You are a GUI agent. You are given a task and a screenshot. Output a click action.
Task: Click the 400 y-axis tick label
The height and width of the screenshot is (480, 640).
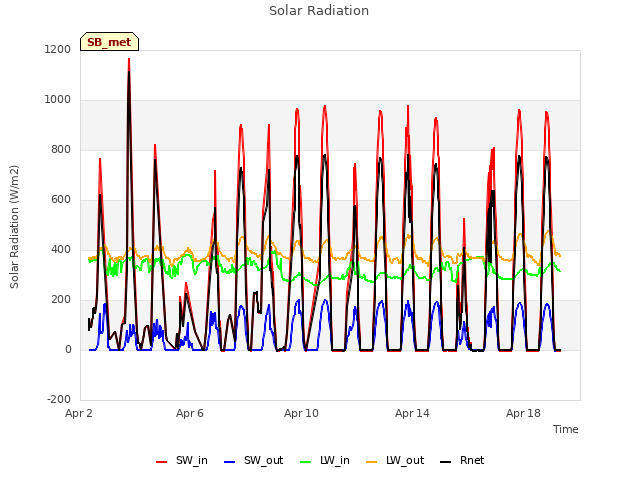[61, 249]
